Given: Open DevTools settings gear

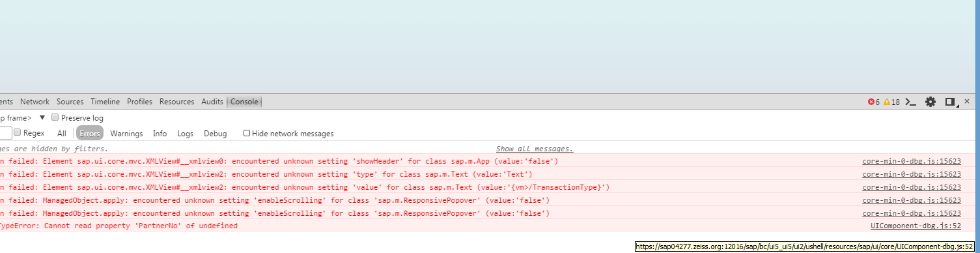Looking at the screenshot, I should [931, 102].
